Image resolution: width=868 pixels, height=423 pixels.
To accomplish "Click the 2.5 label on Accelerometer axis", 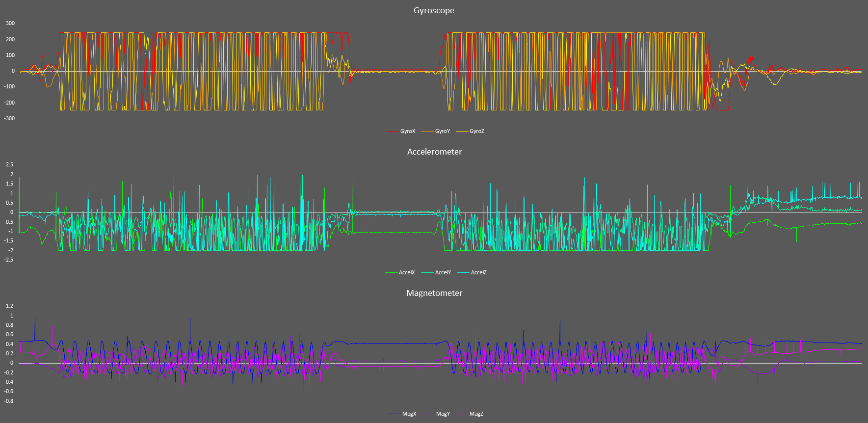I will pos(10,164).
